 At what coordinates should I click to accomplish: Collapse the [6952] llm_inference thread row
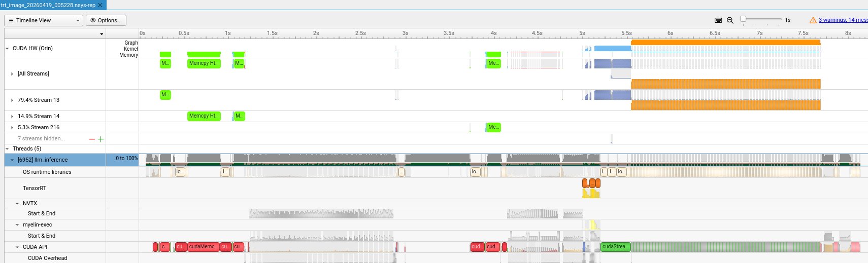(12, 160)
